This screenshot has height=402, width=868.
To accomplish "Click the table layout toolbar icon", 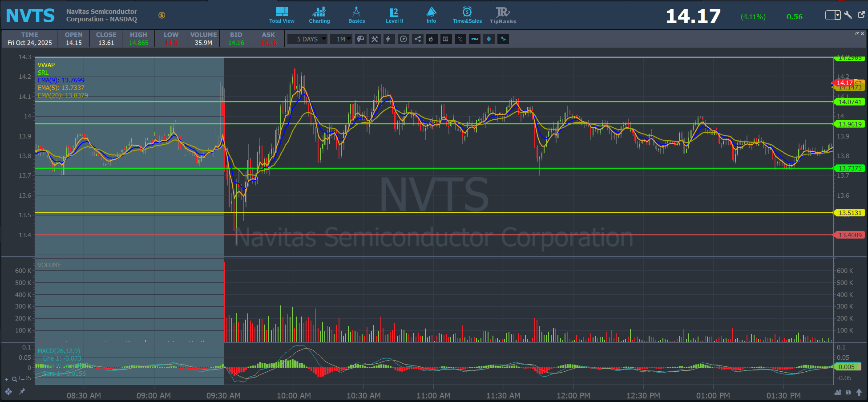I will [x=445, y=39].
